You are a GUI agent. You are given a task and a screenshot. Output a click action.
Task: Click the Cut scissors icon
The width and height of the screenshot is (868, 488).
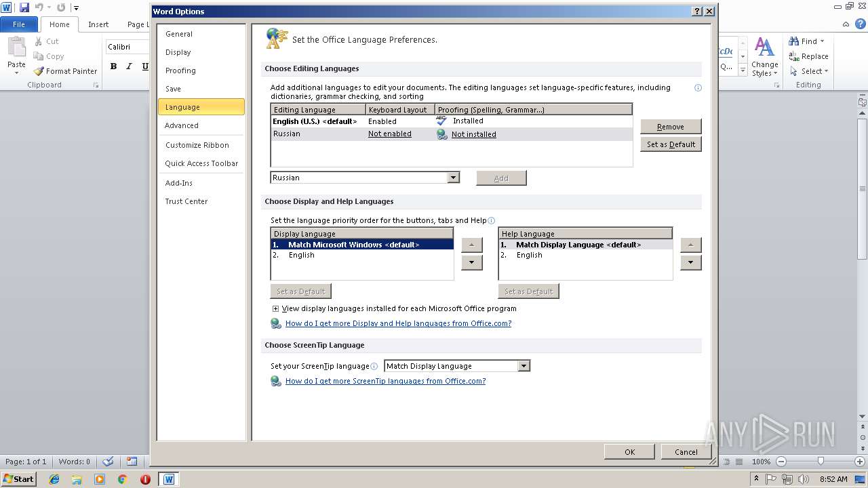[x=39, y=41]
